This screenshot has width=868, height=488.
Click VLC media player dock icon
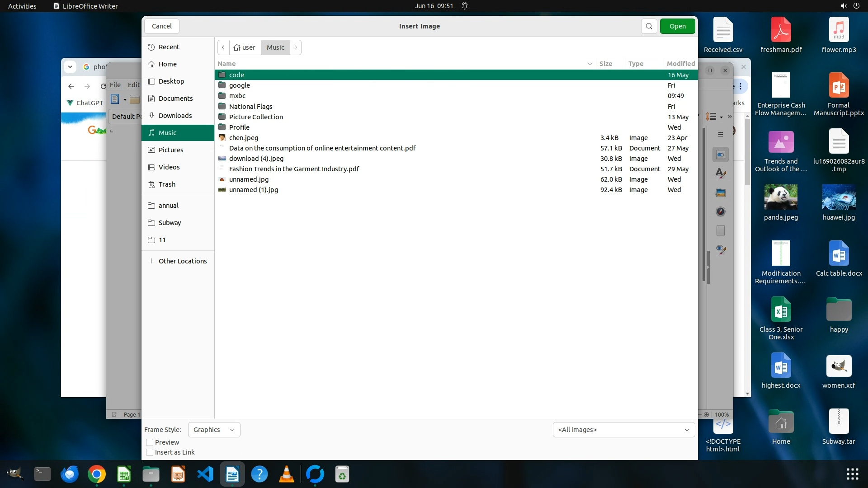click(287, 474)
